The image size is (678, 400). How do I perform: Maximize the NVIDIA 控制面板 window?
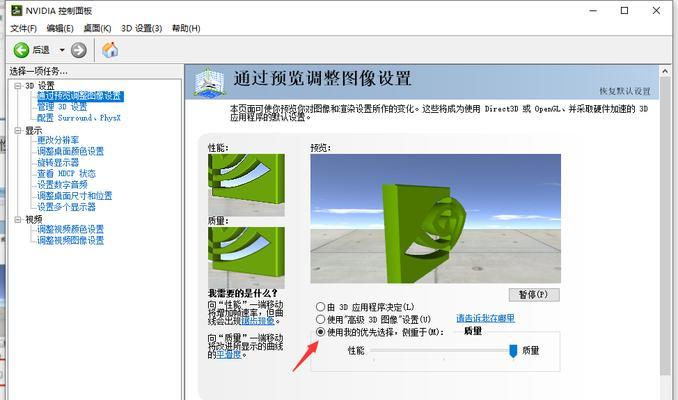[624, 10]
